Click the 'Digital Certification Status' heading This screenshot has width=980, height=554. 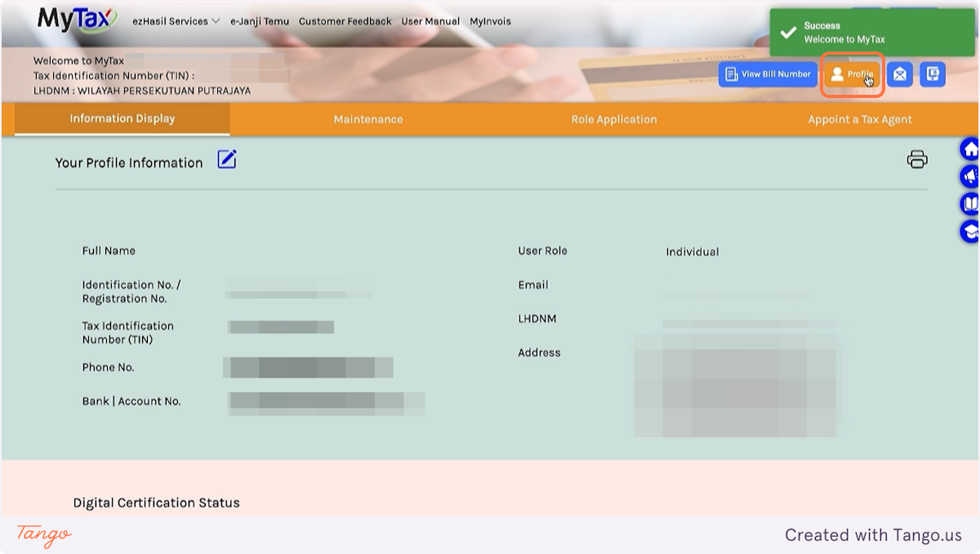pyautogui.click(x=157, y=503)
